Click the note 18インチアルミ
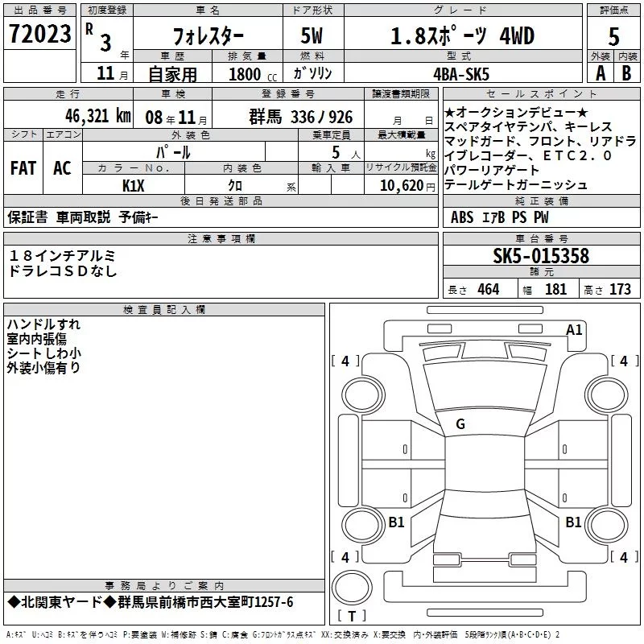Viewport: 644px width, 644px height. [x=62, y=256]
